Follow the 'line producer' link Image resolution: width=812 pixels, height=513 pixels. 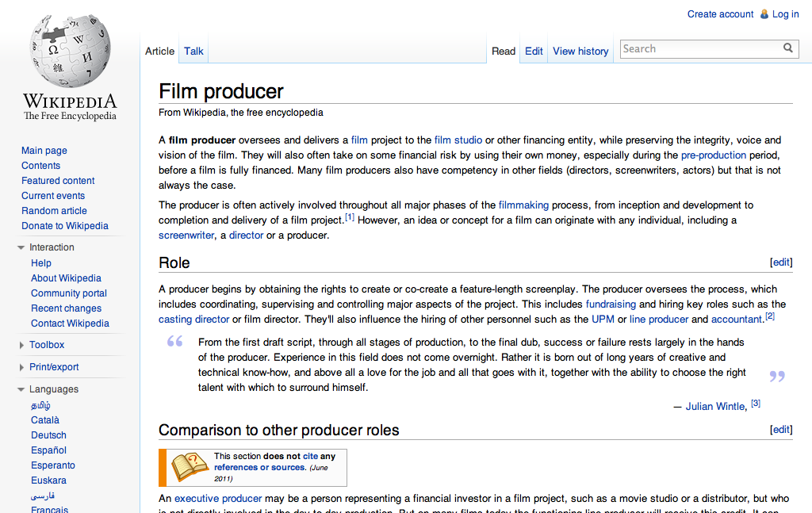pos(659,320)
